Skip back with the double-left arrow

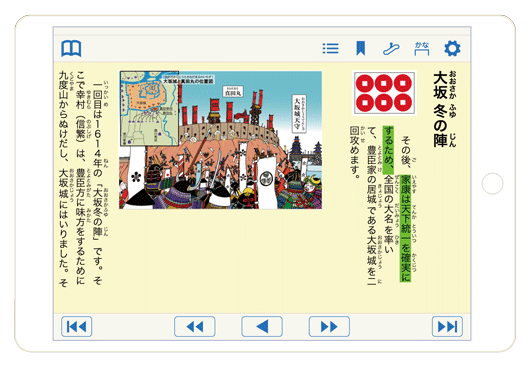[x=195, y=326]
